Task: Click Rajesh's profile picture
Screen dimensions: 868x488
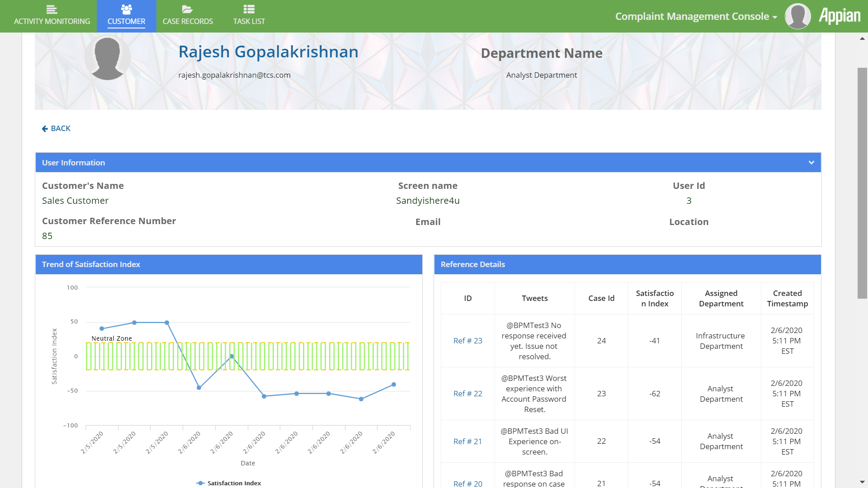Action: click(108, 58)
